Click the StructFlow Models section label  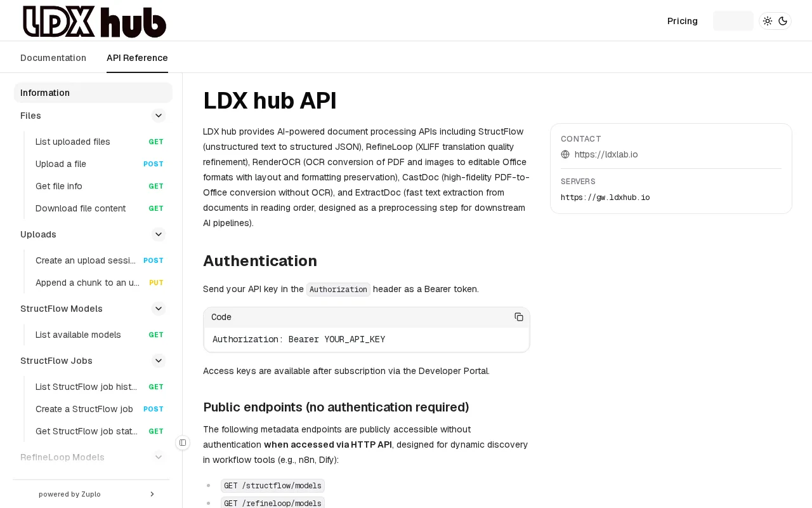point(62,309)
